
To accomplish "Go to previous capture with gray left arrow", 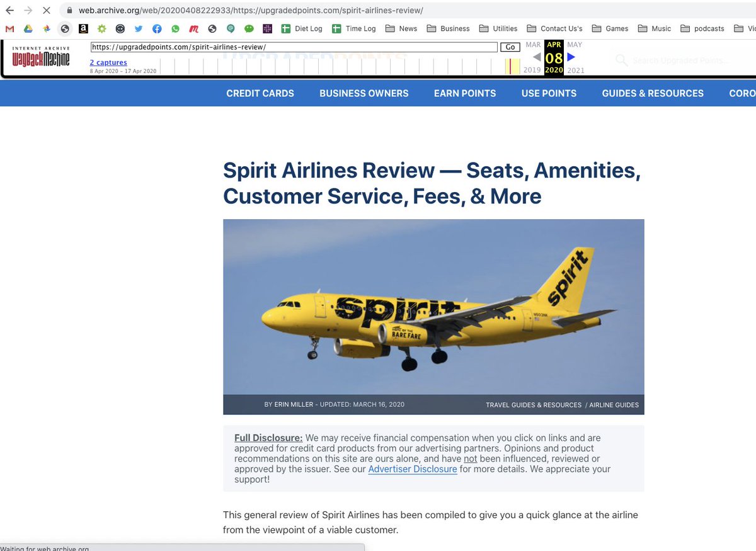I will coord(536,57).
